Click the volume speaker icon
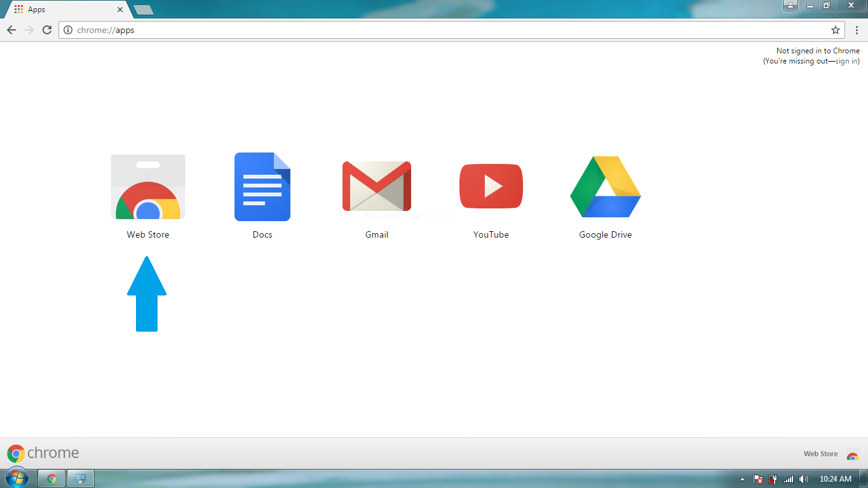Image resolution: width=868 pixels, height=488 pixels. coord(804,479)
